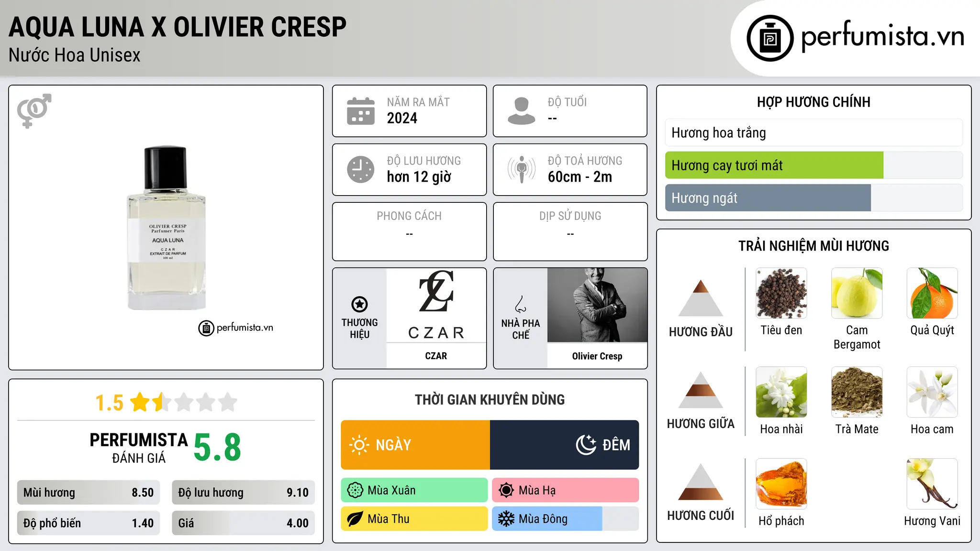Click the Cam Bergamot note image
This screenshot has width=980, height=551.
coord(857,293)
